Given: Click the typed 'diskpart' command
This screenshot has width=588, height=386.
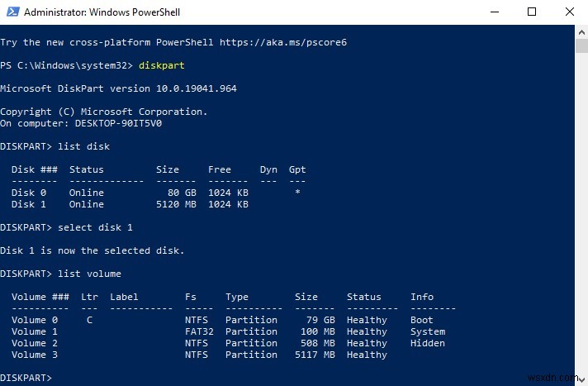Looking at the screenshot, I should pyautogui.click(x=159, y=64).
